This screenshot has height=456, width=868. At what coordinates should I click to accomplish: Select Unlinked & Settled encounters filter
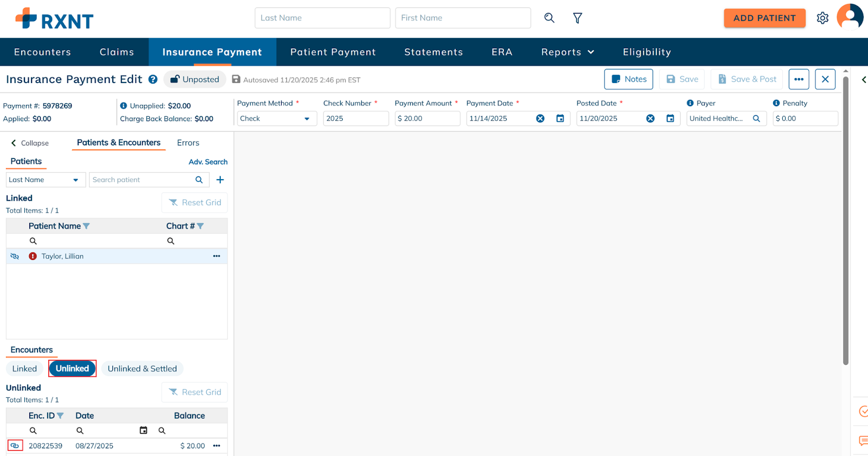pyautogui.click(x=142, y=369)
